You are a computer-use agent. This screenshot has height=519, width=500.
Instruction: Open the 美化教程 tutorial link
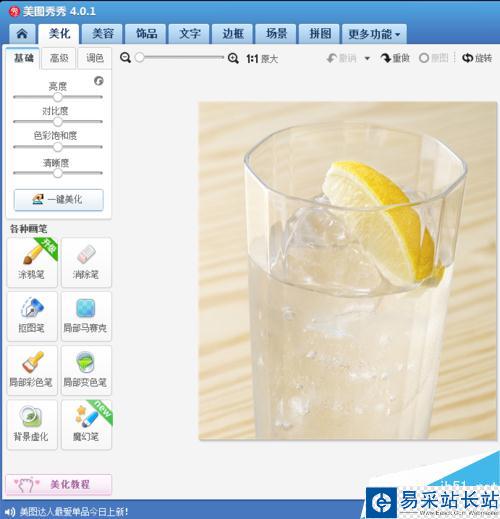59,484
